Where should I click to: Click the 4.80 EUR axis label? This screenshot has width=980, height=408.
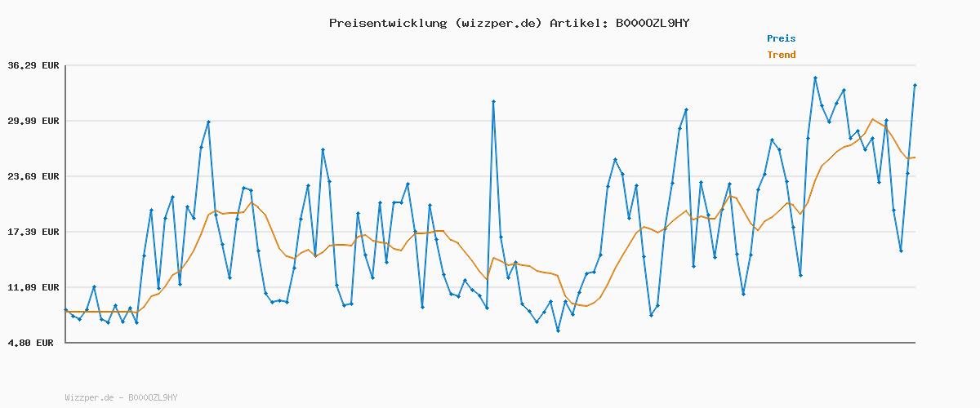tap(35, 343)
